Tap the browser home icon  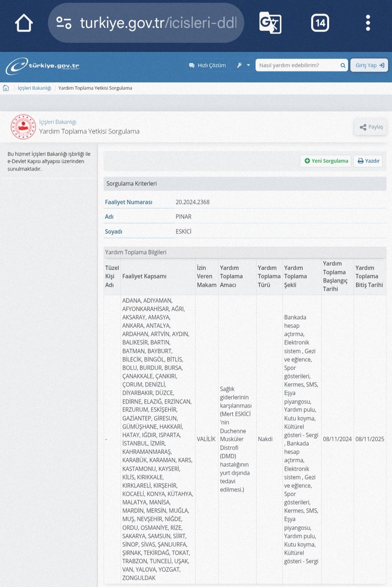[23, 23]
